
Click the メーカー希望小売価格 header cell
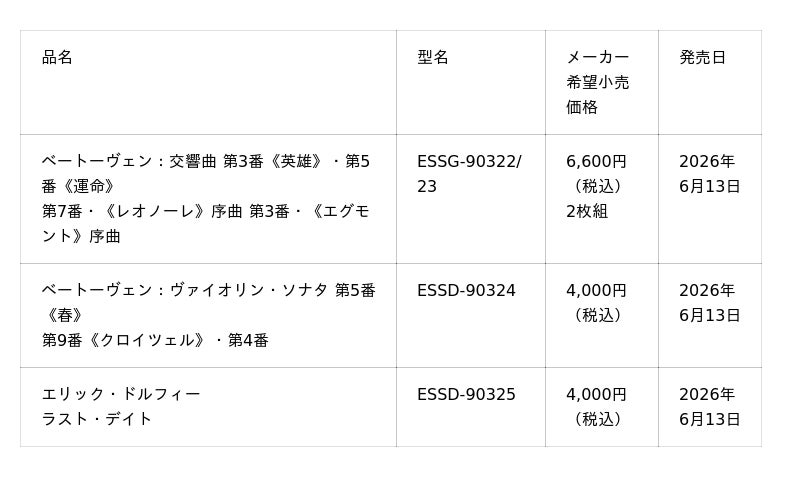pos(598,82)
